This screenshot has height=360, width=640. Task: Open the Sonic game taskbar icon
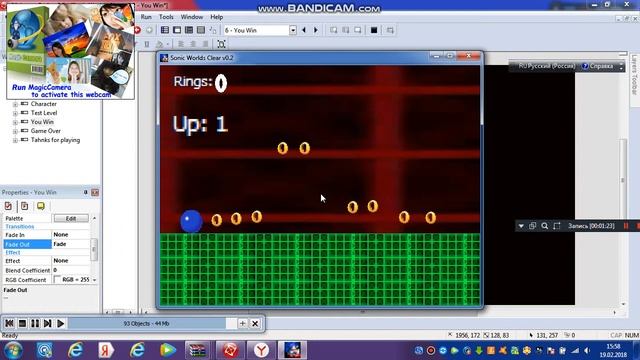click(292, 350)
